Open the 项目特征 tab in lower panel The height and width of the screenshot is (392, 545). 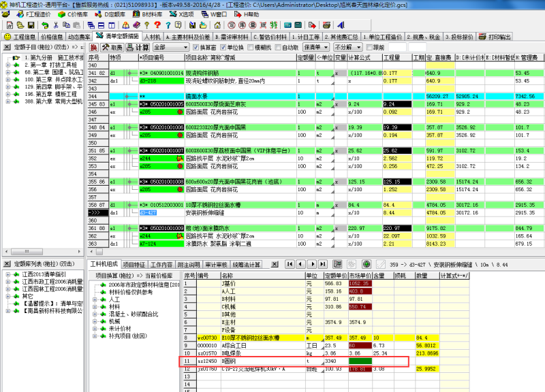(134, 264)
